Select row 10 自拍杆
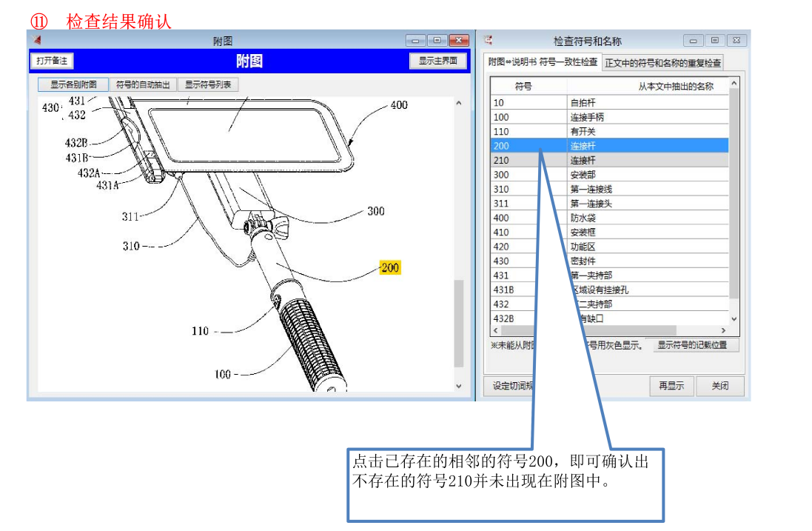This screenshot has width=812, height=531. click(x=609, y=103)
